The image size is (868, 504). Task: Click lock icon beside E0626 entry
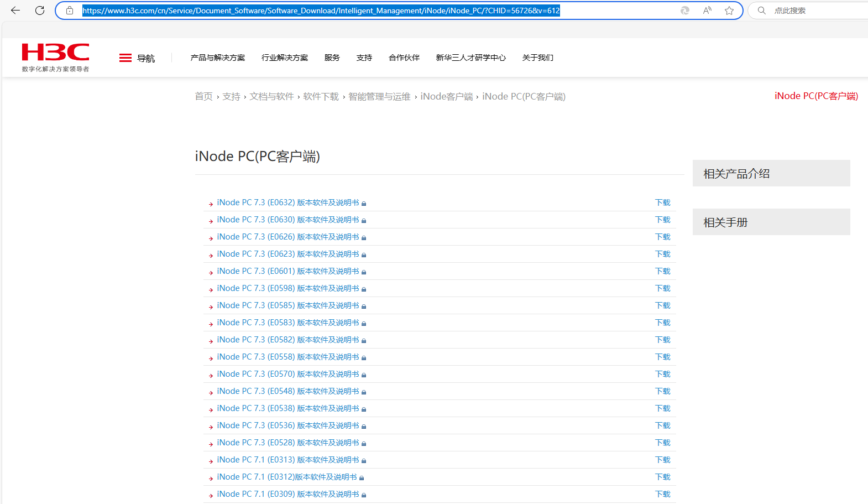tap(364, 238)
